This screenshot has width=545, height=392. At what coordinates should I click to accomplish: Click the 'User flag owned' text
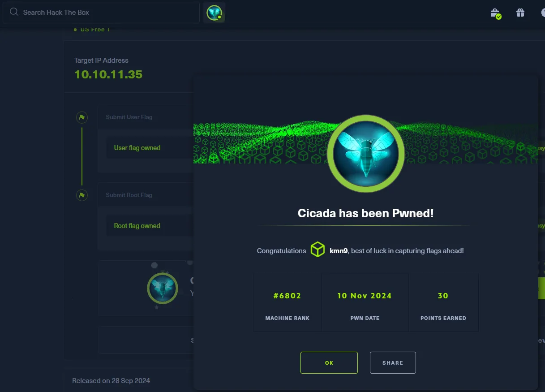137,148
